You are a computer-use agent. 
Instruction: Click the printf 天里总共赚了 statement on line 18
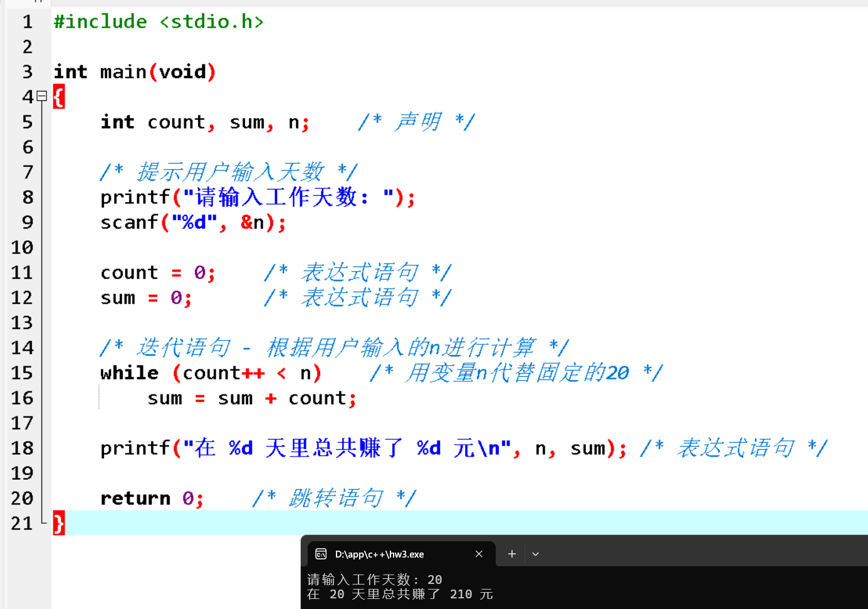click(x=363, y=448)
